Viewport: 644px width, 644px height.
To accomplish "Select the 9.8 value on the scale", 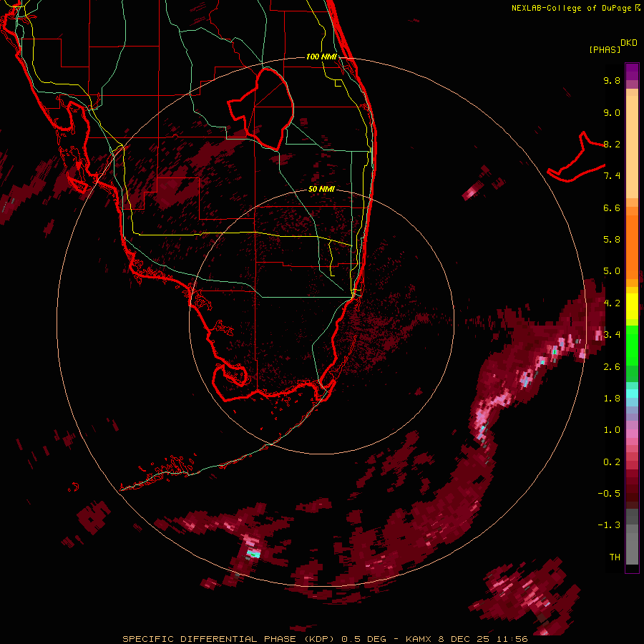I will pyautogui.click(x=612, y=80).
